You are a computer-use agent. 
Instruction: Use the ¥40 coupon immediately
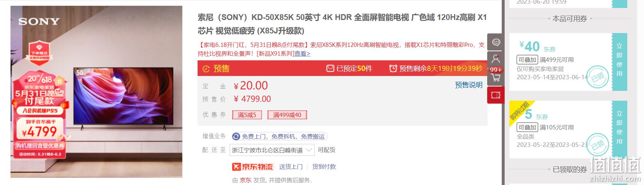620,60
